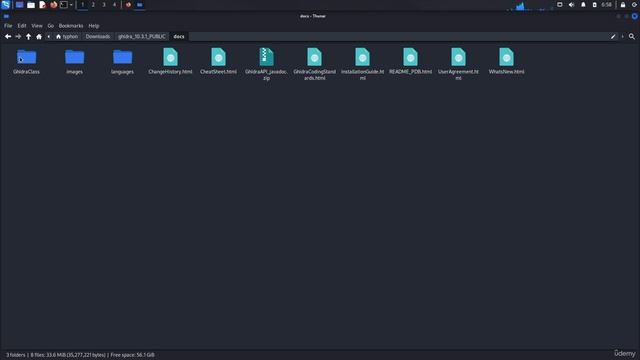Click the README_PDB.html file name
Screen dimensions: 640x360
[x=410, y=72]
